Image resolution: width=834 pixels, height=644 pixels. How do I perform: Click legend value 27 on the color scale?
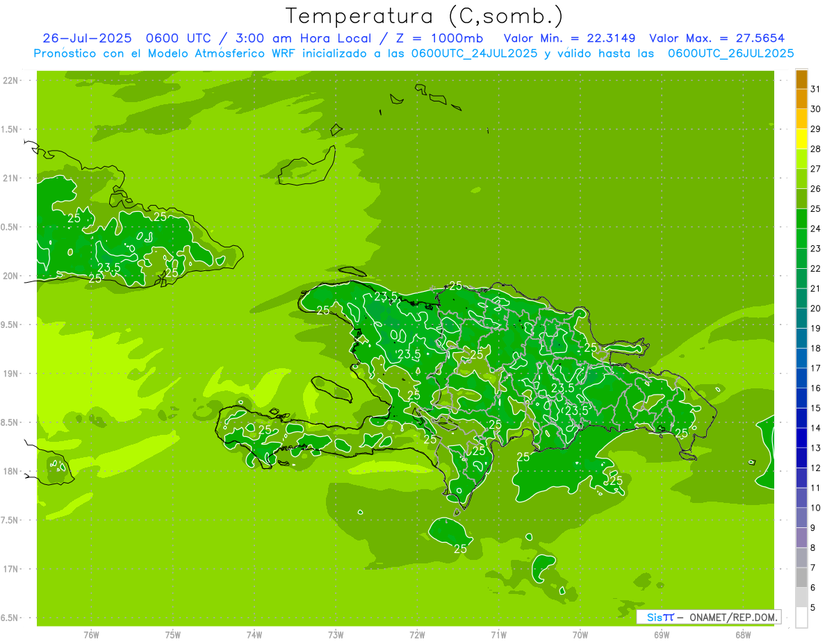click(816, 169)
